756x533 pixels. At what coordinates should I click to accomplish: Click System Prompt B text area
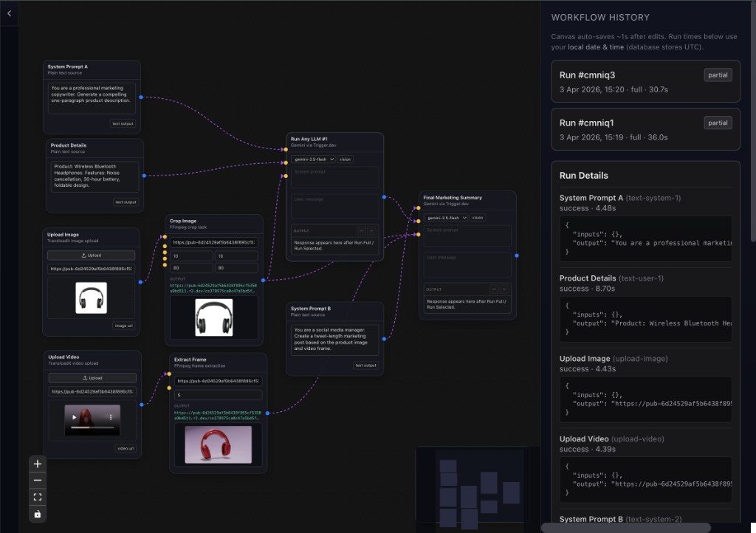pyautogui.click(x=334, y=340)
